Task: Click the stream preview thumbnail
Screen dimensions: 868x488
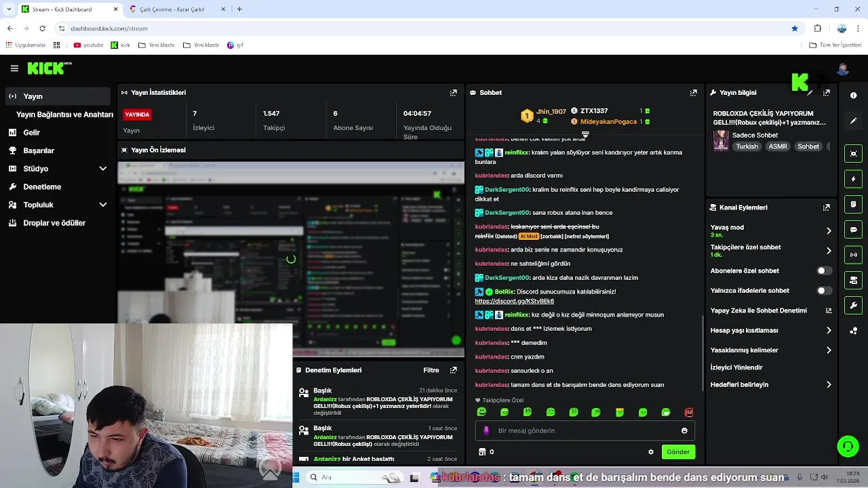Action: [291, 259]
